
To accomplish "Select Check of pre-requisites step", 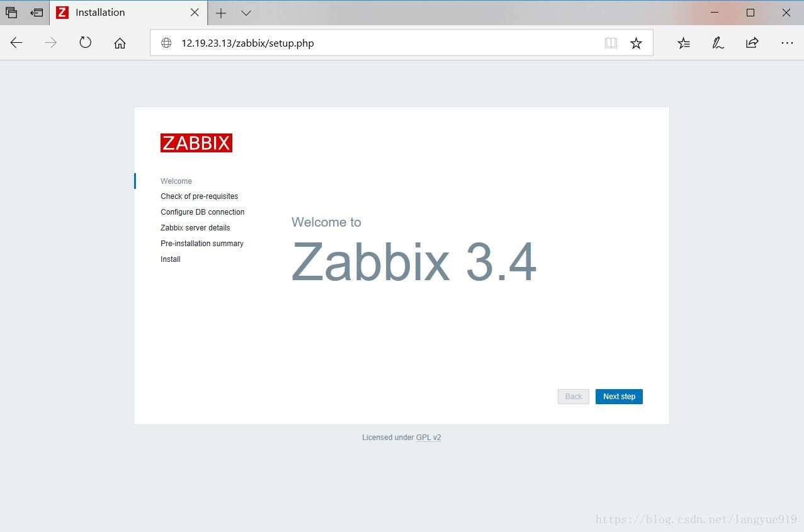I will point(200,196).
